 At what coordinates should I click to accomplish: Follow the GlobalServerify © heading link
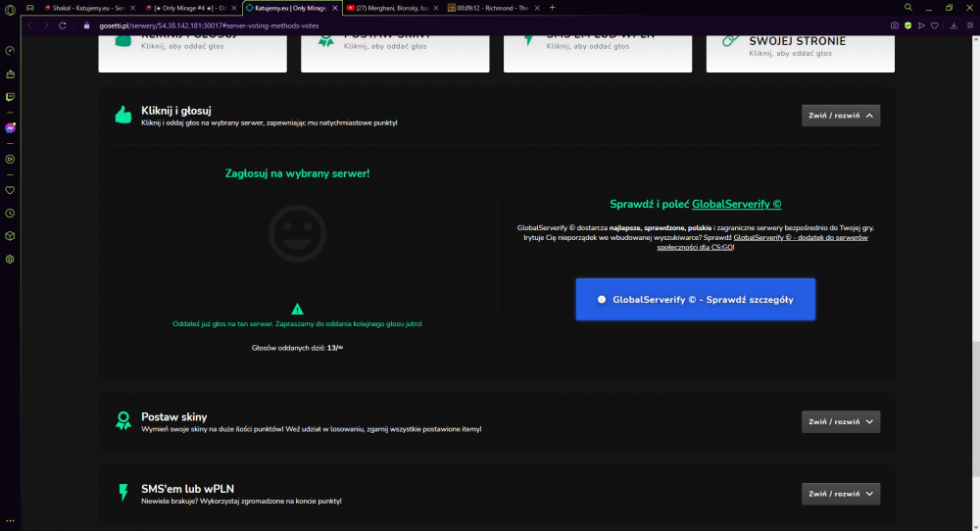[736, 205]
